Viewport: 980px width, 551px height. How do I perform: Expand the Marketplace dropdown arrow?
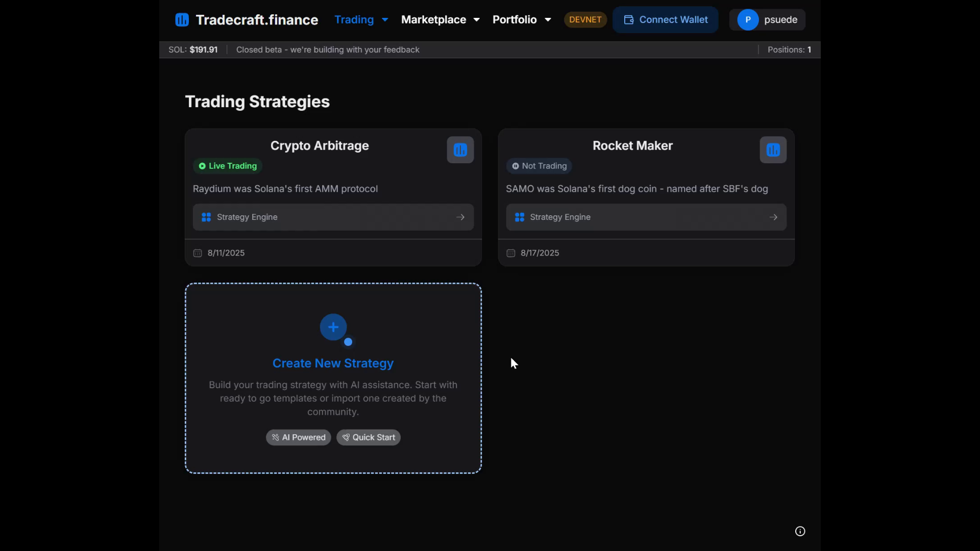click(x=477, y=20)
